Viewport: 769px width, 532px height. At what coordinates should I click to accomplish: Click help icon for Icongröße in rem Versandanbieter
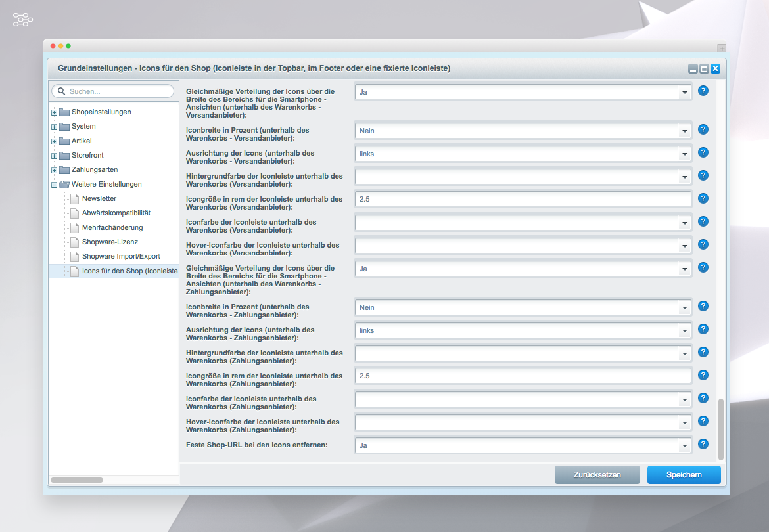(x=703, y=198)
